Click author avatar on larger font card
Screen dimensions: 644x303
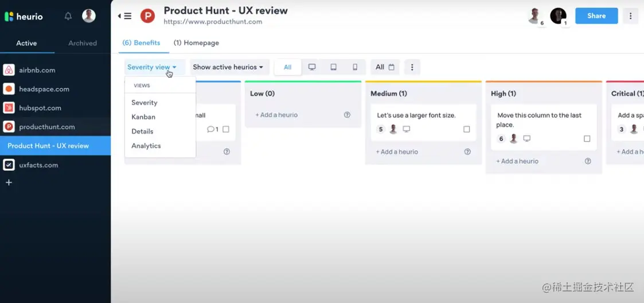point(393,129)
